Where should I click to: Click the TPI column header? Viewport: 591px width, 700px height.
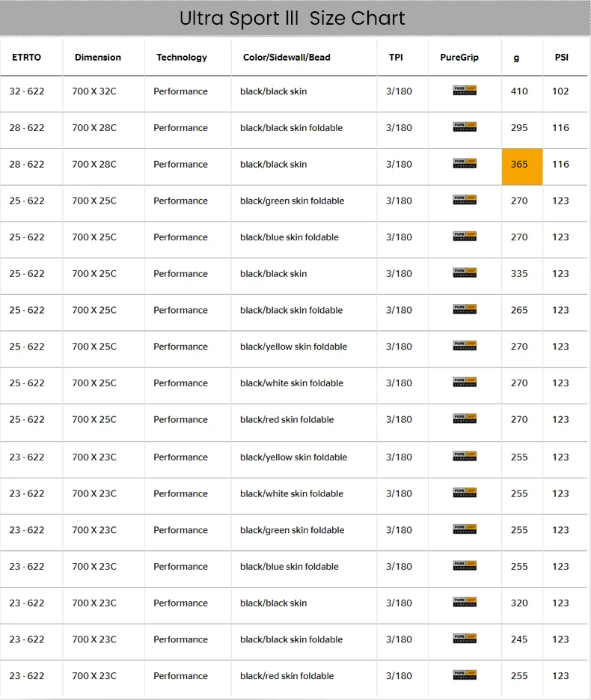pos(396,57)
